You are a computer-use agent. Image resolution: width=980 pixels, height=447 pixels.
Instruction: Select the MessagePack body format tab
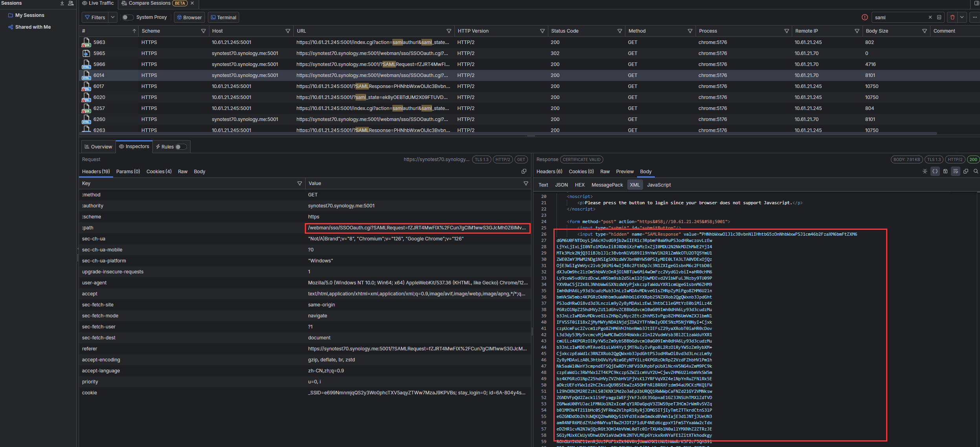pyautogui.click(x=607, y=185)
